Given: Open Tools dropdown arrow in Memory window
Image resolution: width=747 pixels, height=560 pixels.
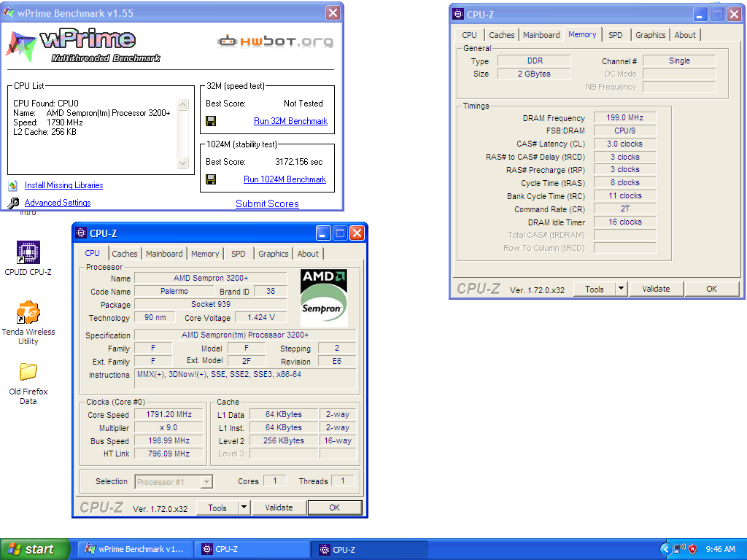Looking at the screenshot, I should pyautogui.click(x=622, y=289).
